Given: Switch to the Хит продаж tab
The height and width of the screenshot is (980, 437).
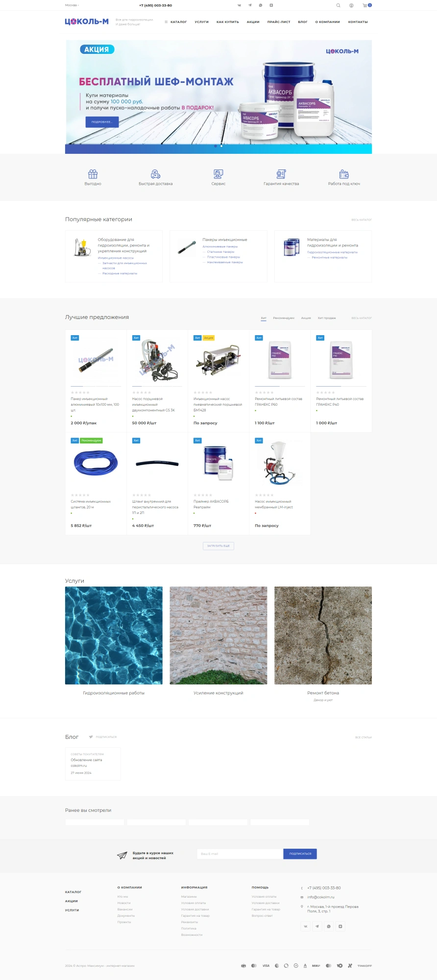Looking at the screenshot, I should point(327,318).
